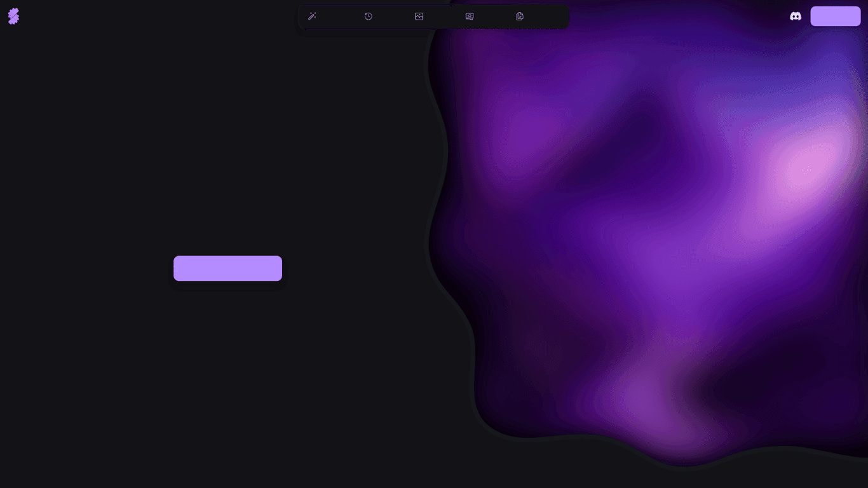Click the tiny sparkle dots in pink glow
The height and width of the screenshot is (488, 868).
coord(806,170)
